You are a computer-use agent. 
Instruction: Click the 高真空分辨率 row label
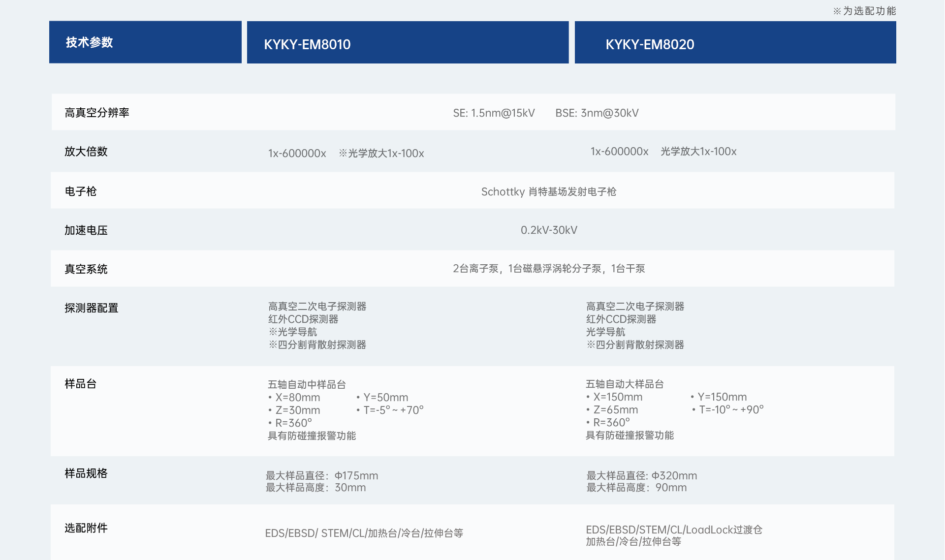click(x=97, y=113)
